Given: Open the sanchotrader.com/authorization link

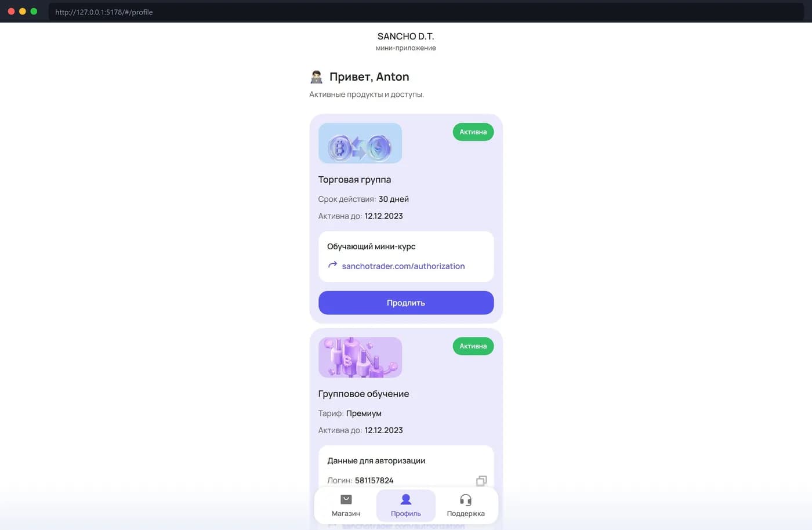Looking at the screenshot, I should tap(403, 266).
